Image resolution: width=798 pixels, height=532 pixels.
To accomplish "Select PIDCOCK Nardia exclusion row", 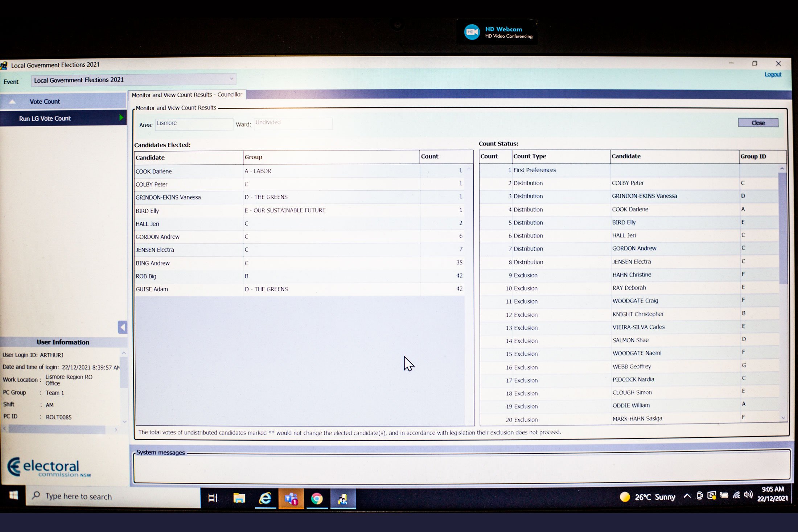I will tap(629, 380).
